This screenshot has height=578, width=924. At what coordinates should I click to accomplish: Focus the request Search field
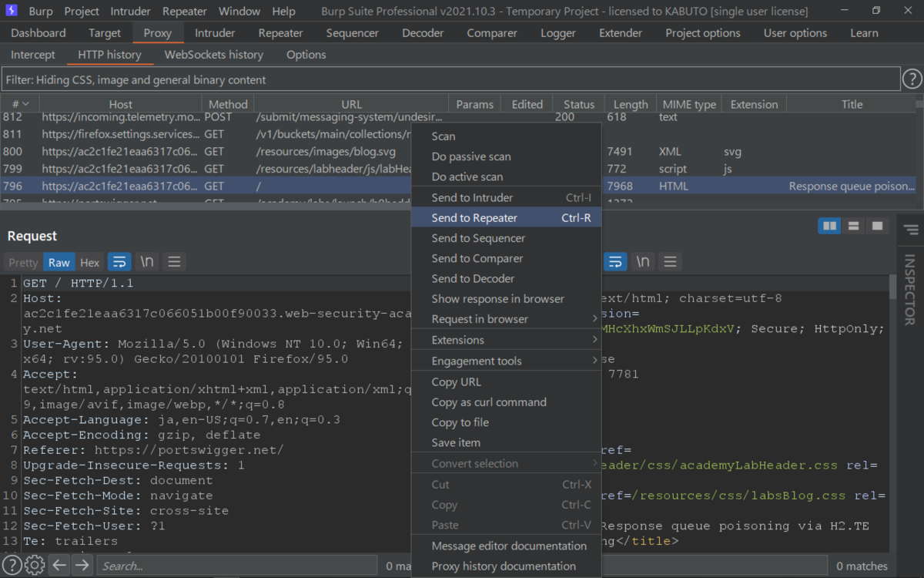pos(237,566)
